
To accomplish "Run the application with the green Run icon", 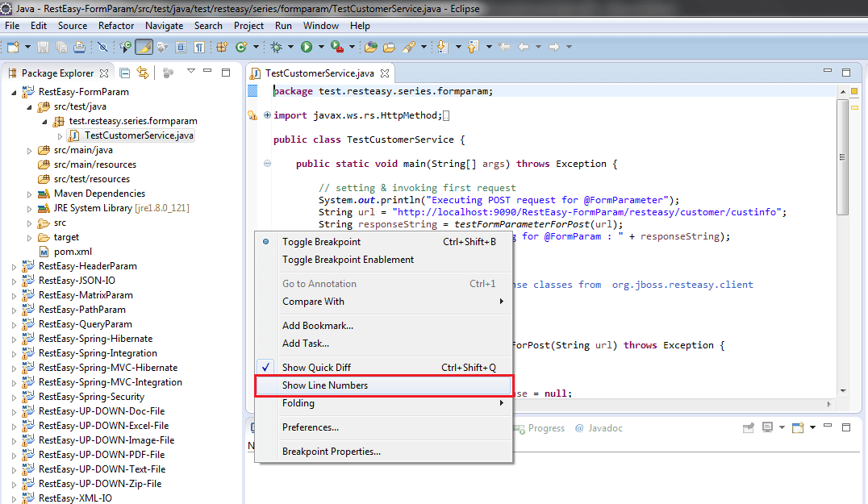I will [307, 46].
